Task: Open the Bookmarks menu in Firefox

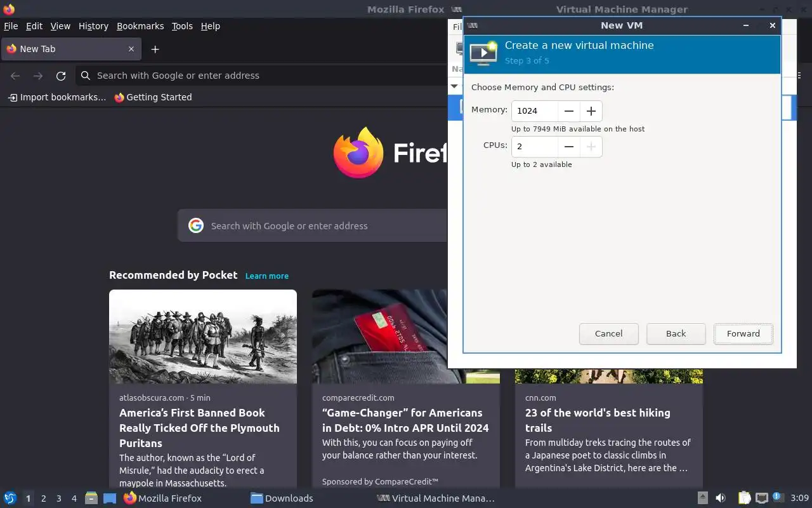Action: [x=140, y=26]
